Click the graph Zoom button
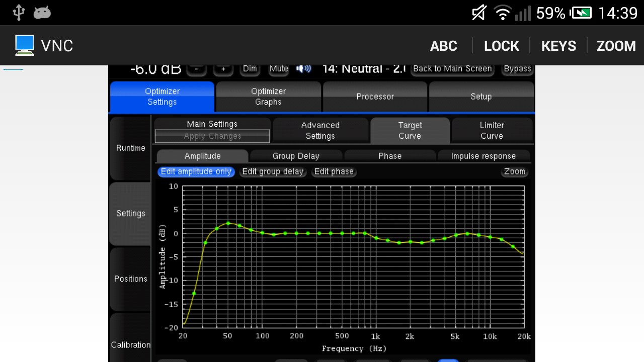644x362 pixels. (x=514, y=171)
